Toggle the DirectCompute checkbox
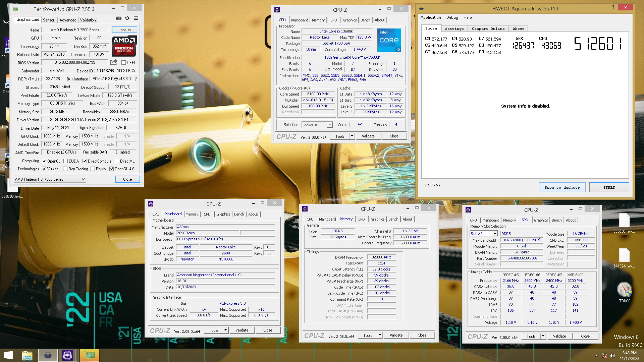 tap(85, 161)
